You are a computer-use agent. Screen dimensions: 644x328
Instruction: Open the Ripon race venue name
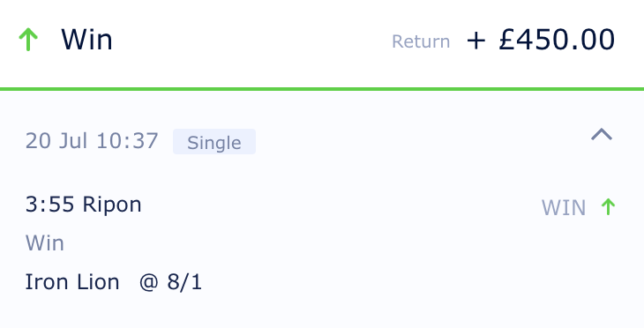(112, 205)
